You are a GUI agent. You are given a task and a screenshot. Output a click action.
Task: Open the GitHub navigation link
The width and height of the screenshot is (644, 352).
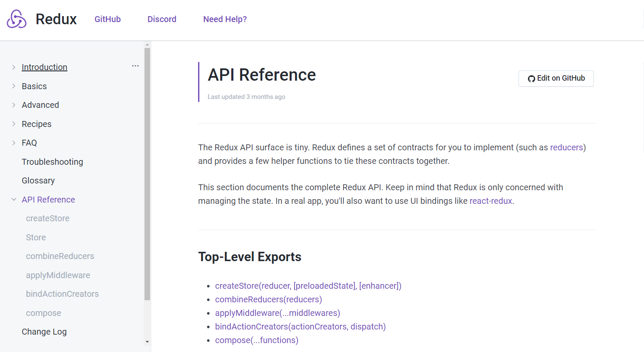coord(108,19)
